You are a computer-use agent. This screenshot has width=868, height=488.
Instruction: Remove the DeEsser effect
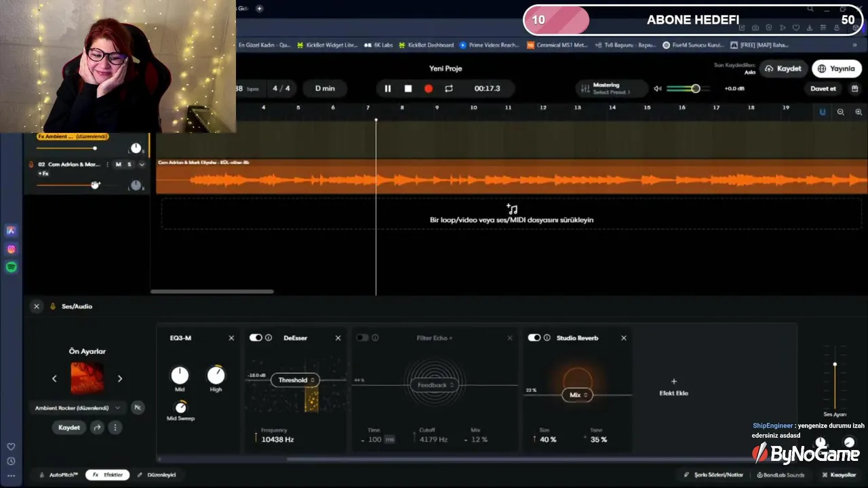point(338,338)
